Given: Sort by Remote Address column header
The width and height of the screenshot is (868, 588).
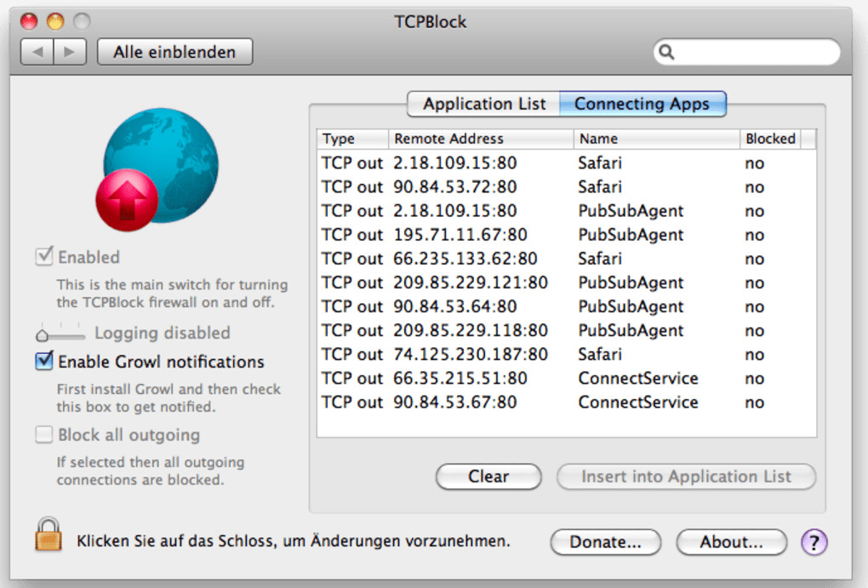Looking at the screenshot, I should point(481,139).
